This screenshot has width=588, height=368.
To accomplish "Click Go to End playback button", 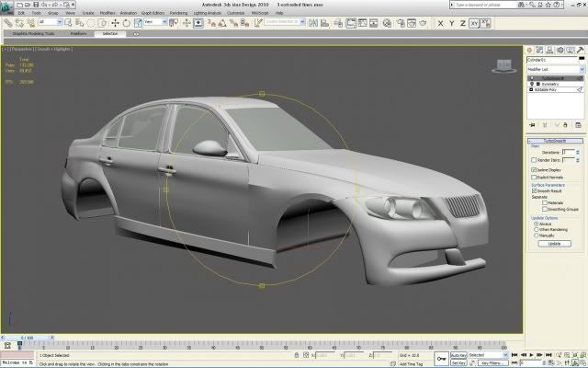I will tap(548, 355).
